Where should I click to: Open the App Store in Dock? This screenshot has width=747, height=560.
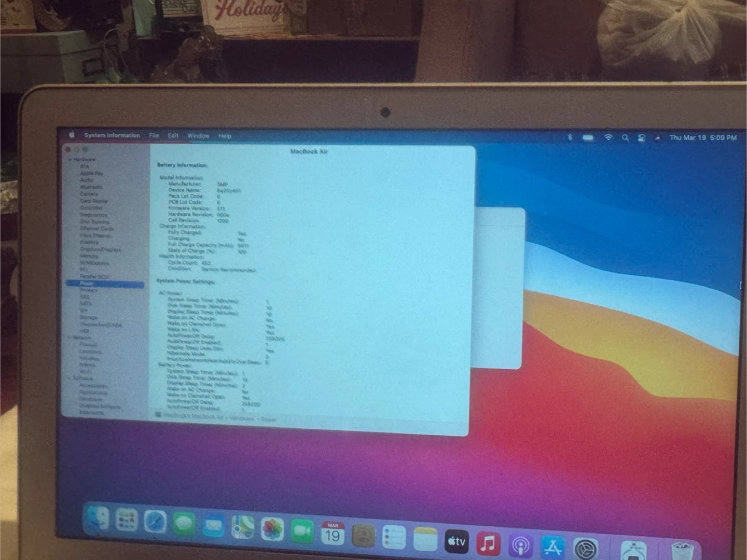[x=553, y=547]
